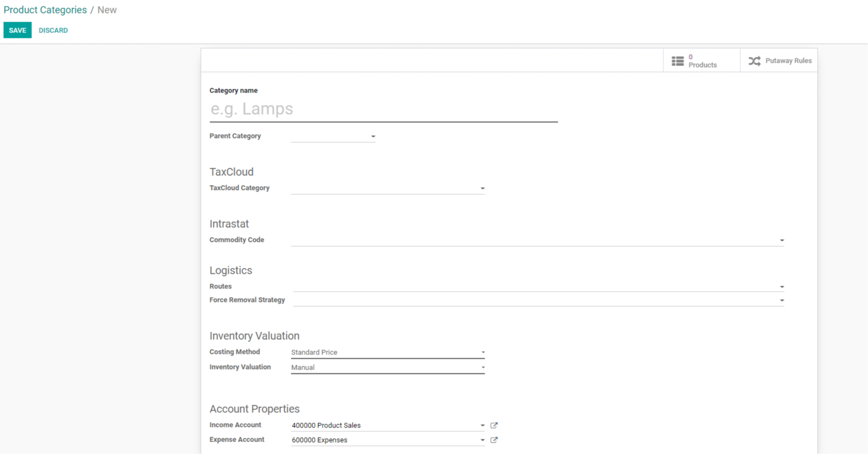Open Costing Method Standard Price dropdown

(x=388, y=352)
